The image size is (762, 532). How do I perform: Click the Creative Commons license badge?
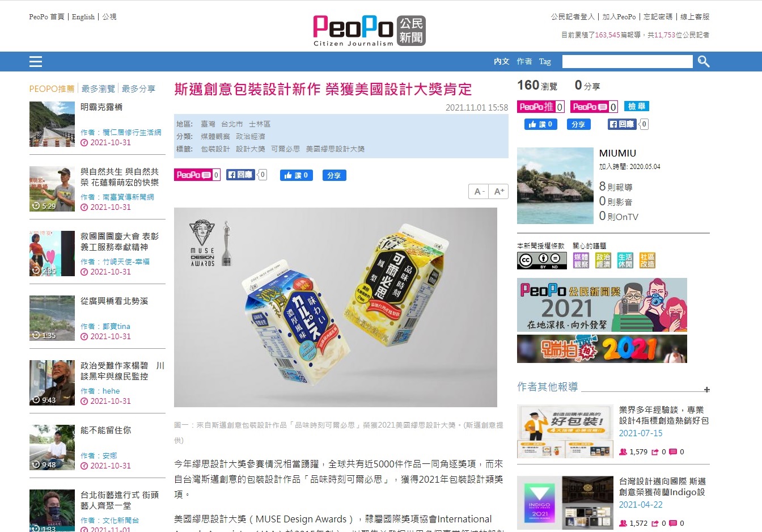tap(541, 260)
